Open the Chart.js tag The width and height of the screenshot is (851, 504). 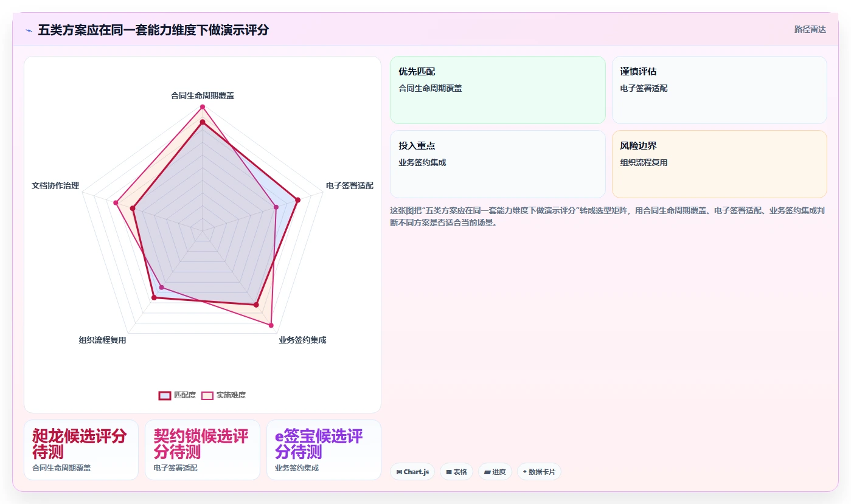coord(412,472)
